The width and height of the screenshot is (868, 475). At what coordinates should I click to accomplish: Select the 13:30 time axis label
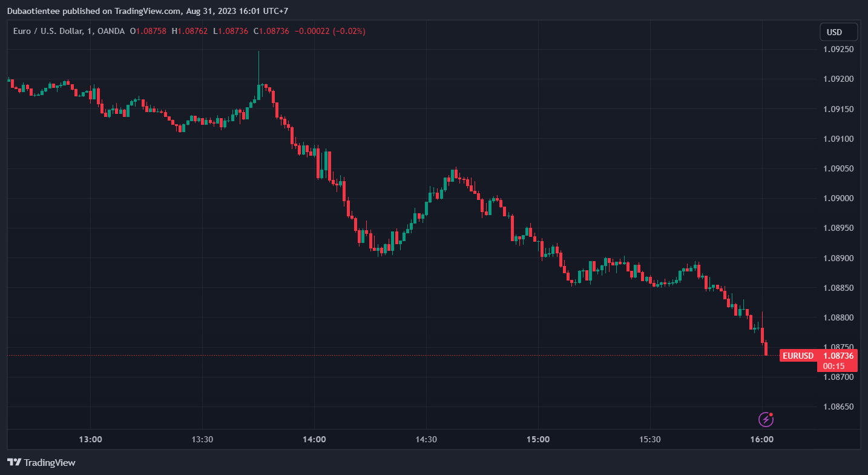pos(202,439)
